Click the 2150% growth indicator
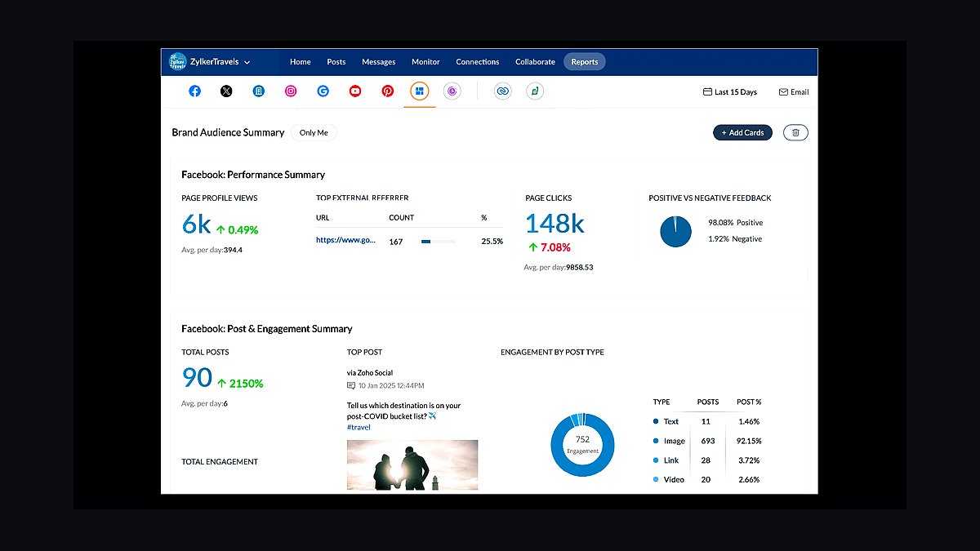Image resolution: width=980 pixels, height=551 pixels. pos(241,384)
